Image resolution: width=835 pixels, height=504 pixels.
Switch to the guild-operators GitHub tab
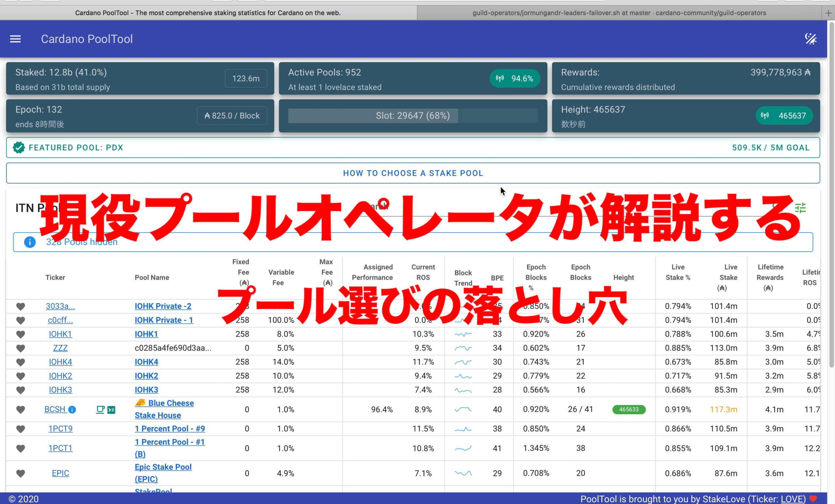click(619, 13)
